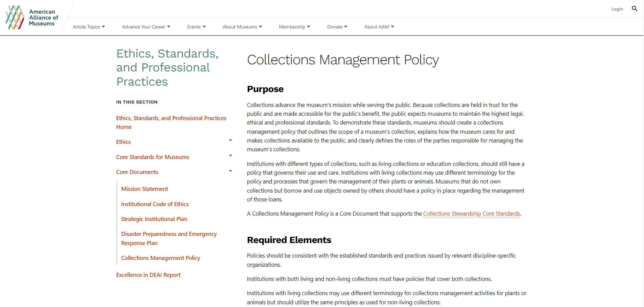
Task: Collapse the Core Documents section arrow
Action: point(231,171)
